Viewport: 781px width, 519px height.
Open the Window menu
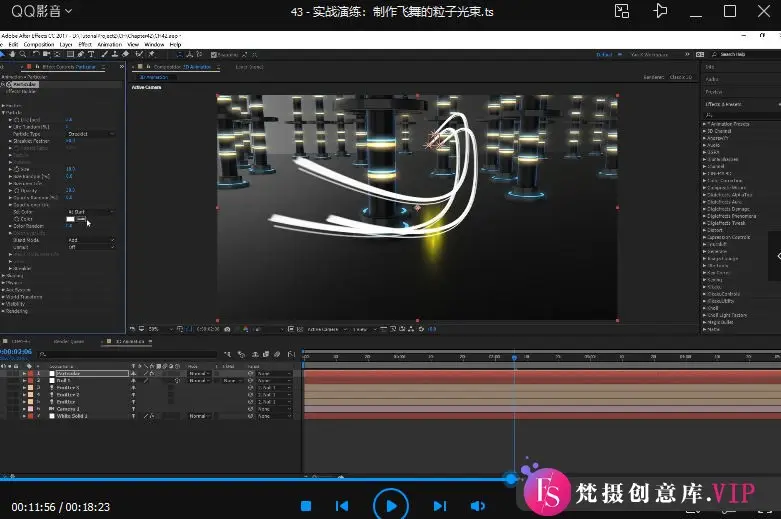coord(154,44)
